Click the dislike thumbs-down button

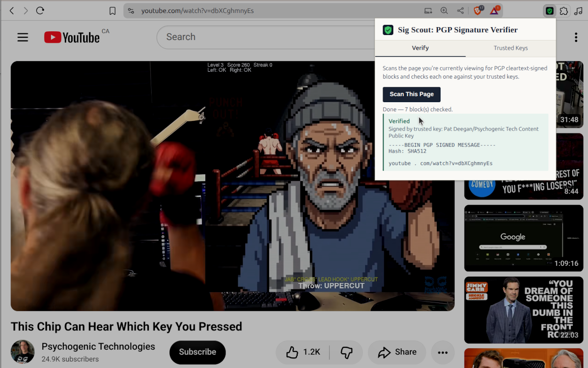coord(346,352)
